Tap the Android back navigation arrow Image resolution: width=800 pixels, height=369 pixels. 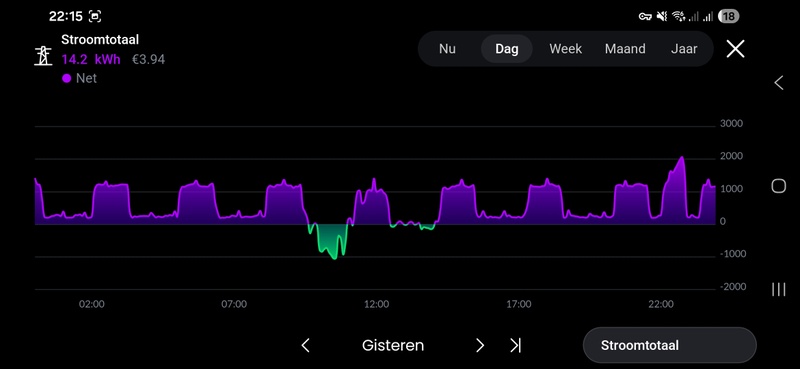[x=779, y=83]
